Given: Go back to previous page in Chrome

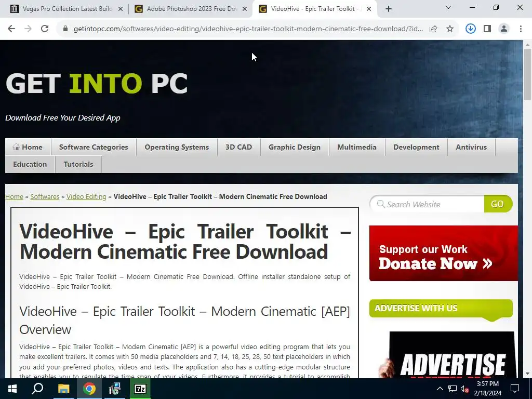Looking at the screenshot, I should [11, 29].
